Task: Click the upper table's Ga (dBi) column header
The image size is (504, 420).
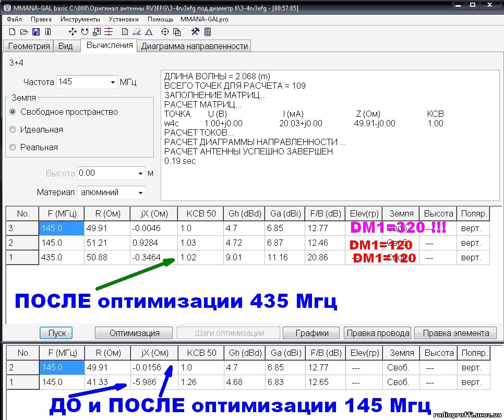Action: coord(285,214)
